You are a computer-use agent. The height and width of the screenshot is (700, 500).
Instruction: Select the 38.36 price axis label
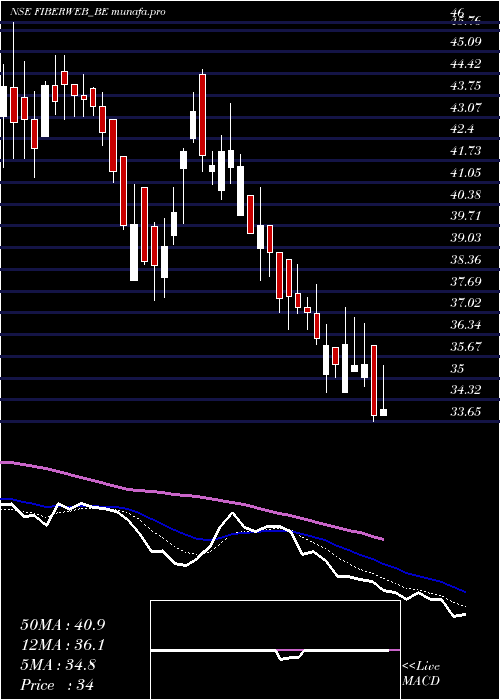tap(466, 260)
